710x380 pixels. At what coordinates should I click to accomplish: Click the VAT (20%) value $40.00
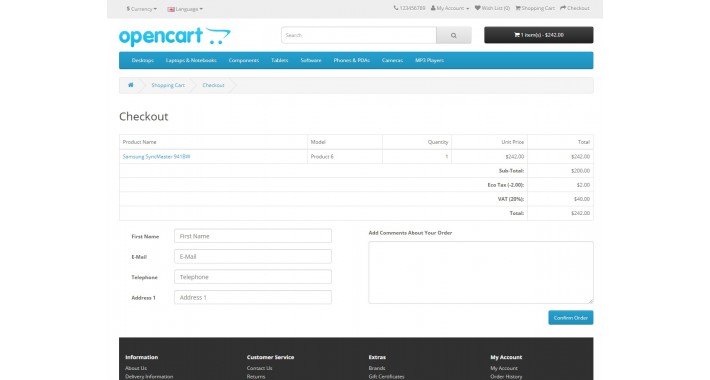click(x=582, y=199)
